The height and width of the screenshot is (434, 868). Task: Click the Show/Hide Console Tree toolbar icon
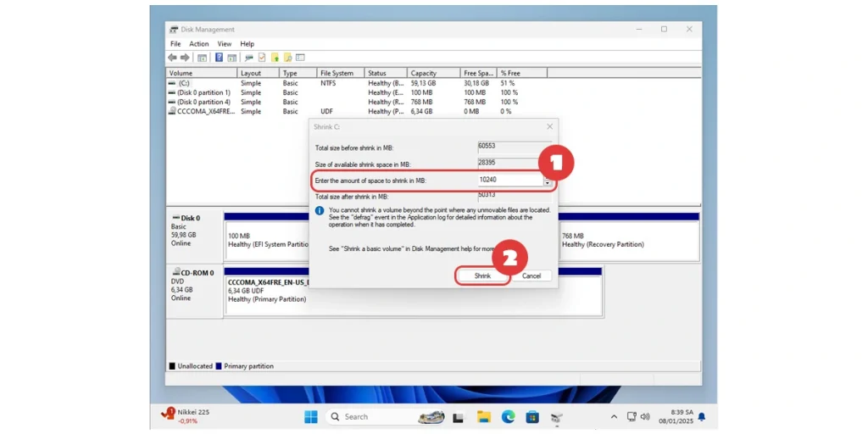[202, 58]
